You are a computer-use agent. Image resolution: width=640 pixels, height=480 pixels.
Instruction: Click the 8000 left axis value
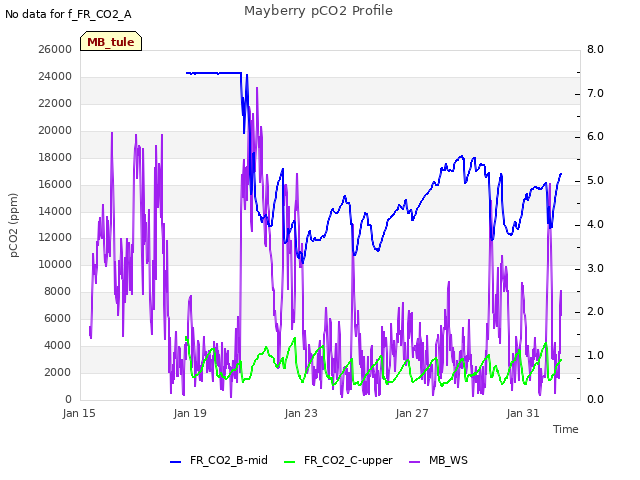pos(58,291)
